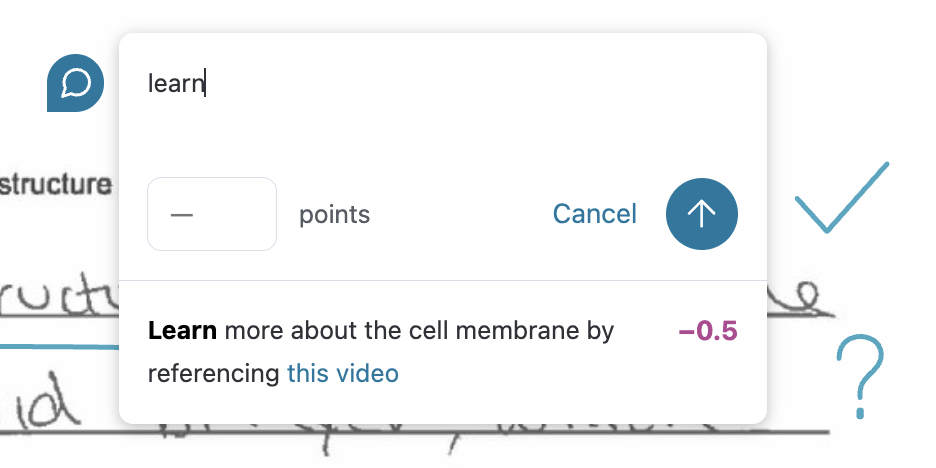Submit the comment with the up-arrow button
The height and width of the screenshot is (468, 936).
pyautogui.click(x=701, y=213)
